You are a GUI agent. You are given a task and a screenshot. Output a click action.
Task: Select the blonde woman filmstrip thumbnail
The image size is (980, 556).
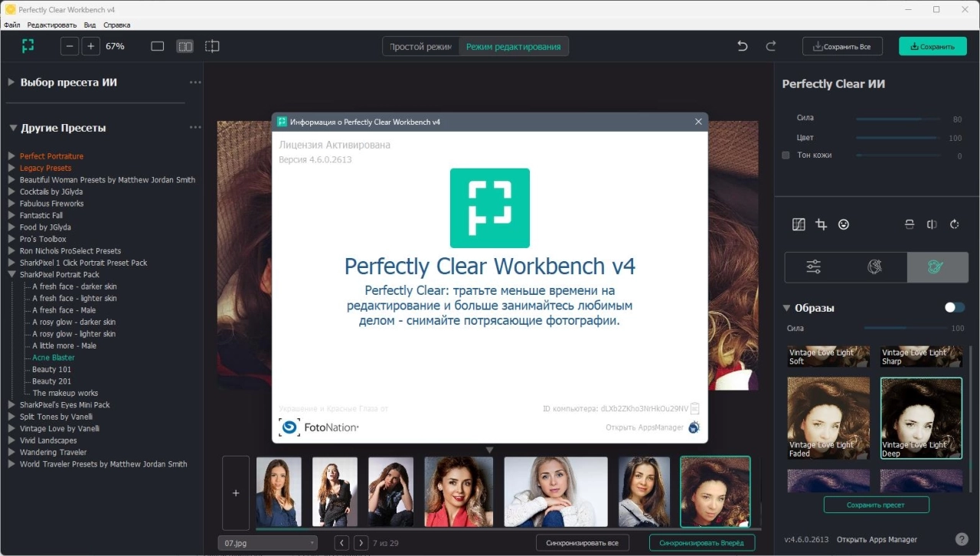click(556, 492)
